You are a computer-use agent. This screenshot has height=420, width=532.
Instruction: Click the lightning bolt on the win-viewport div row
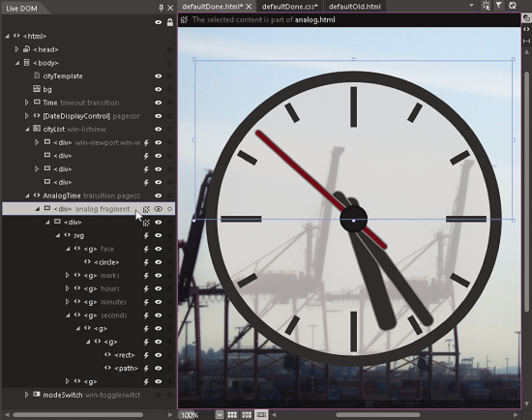(x=146, y=142)
